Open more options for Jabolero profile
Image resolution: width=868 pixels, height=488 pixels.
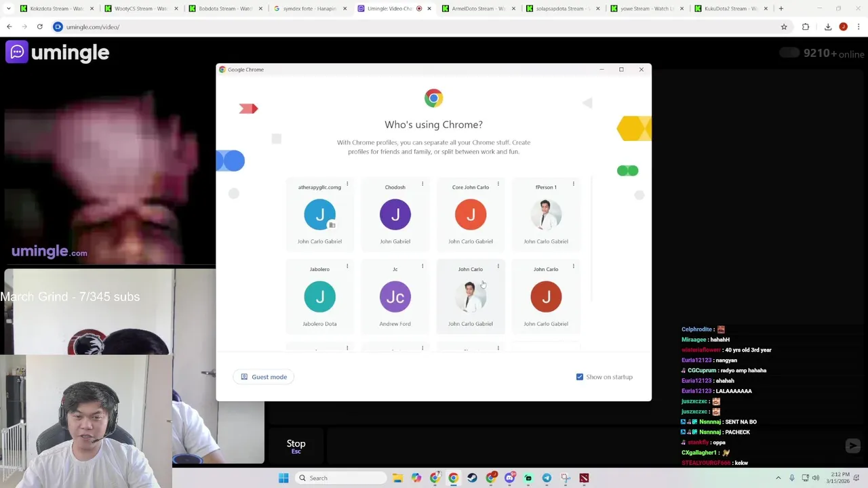(347, 266)
